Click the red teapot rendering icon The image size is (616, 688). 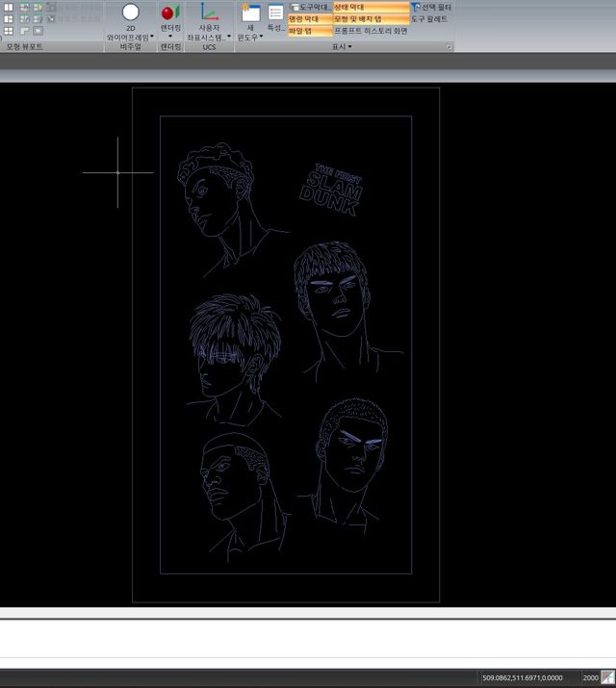[x=169, y=13]
